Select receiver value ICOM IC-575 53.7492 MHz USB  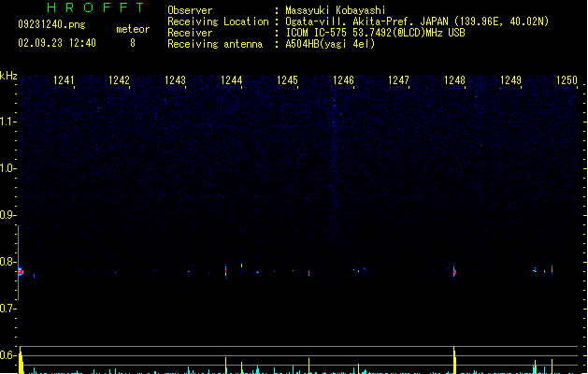[376, 33]
